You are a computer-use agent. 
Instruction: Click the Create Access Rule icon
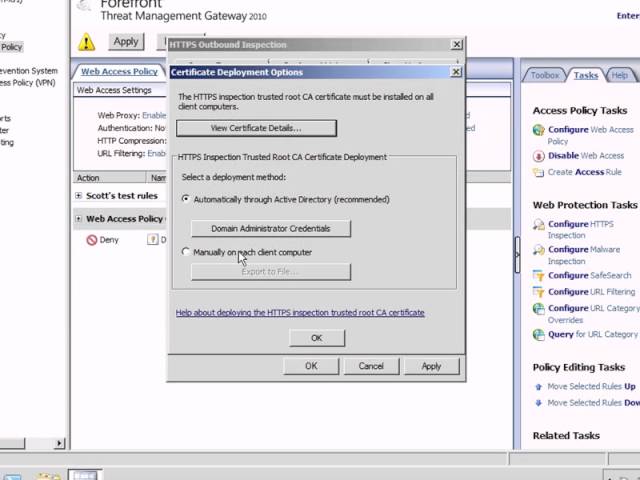pos(538,172)
